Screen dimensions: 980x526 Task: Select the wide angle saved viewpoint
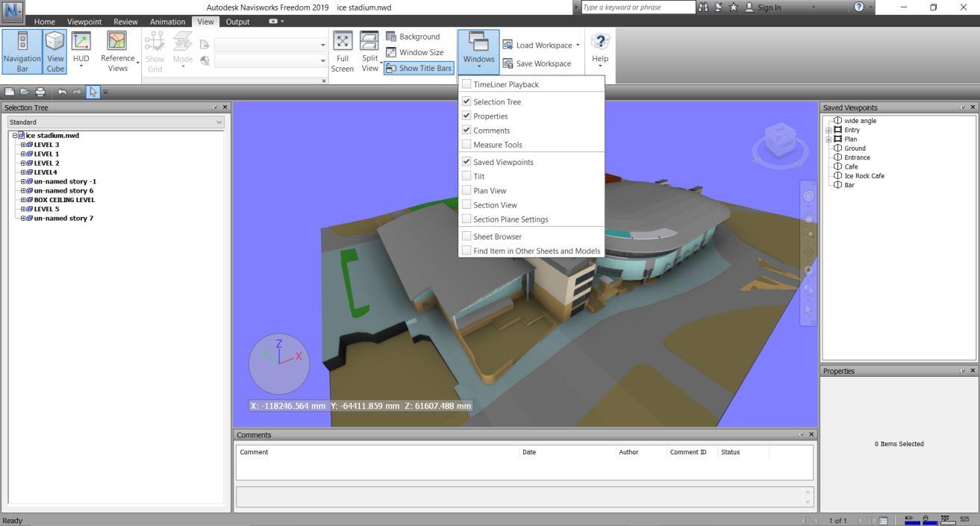click(x=860, y=121)
